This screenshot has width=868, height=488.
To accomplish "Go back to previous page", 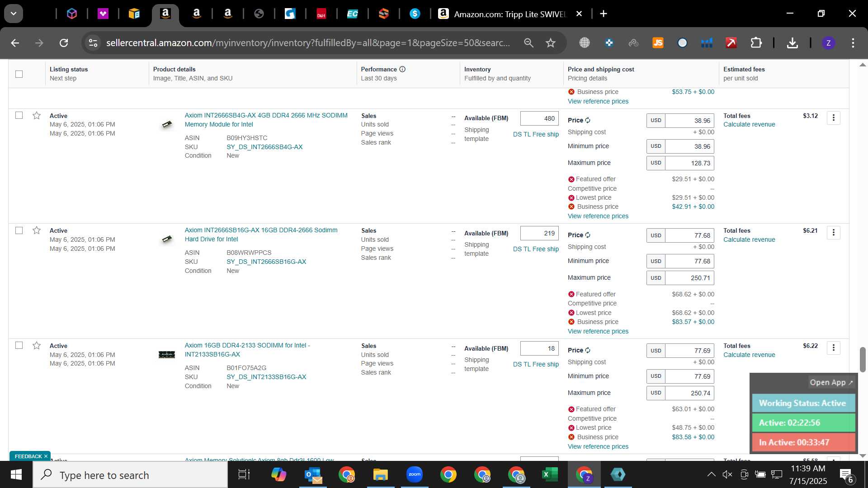I will 15,43.
